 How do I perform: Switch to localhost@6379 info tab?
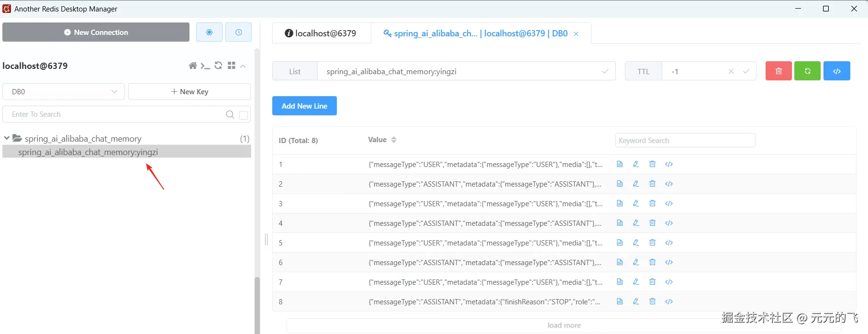coord(321,33)
